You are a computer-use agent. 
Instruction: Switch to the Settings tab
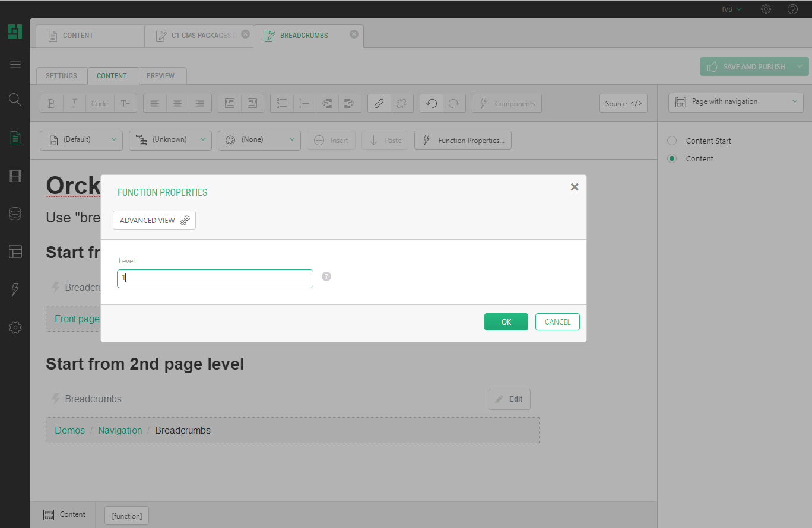coord(61,76)
